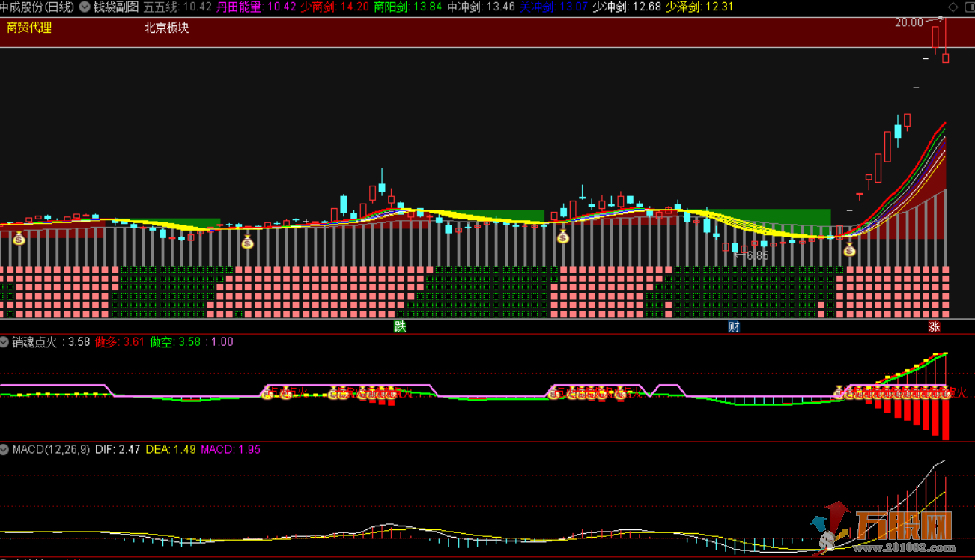
Task: Click the MACD(12,26,9) indicator title
Action: [51, 450]
